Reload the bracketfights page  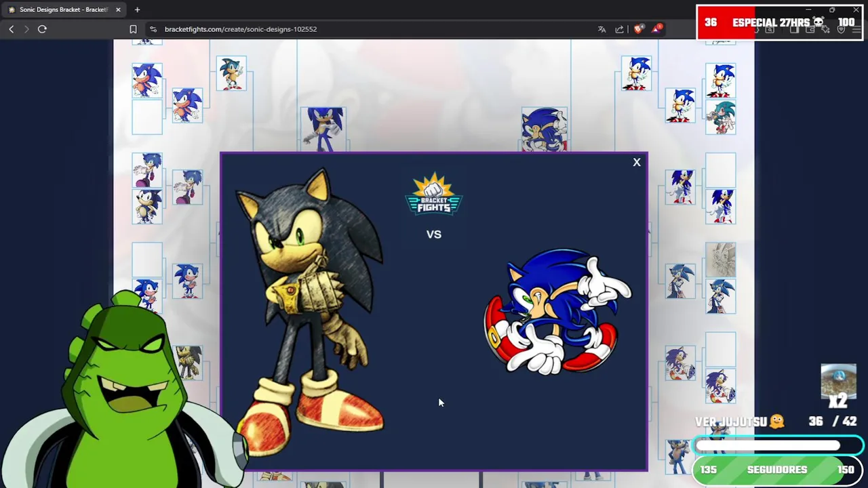(42, 29)
